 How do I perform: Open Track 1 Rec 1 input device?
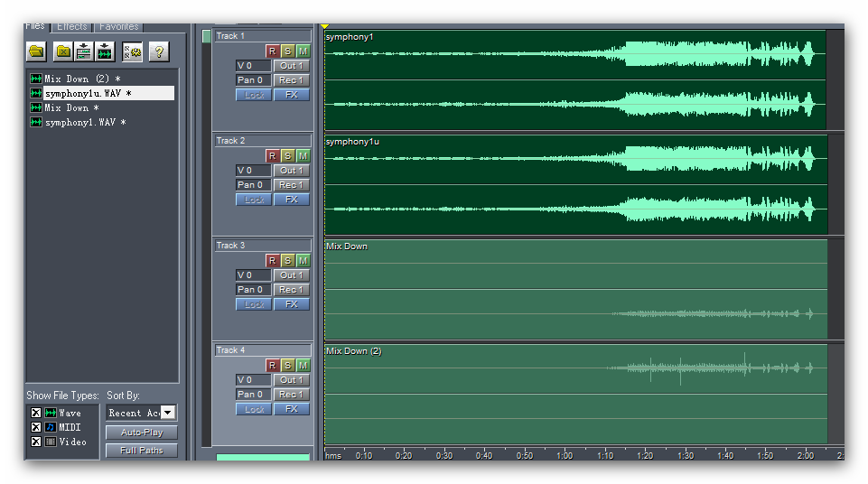click(x=291, y=80)
